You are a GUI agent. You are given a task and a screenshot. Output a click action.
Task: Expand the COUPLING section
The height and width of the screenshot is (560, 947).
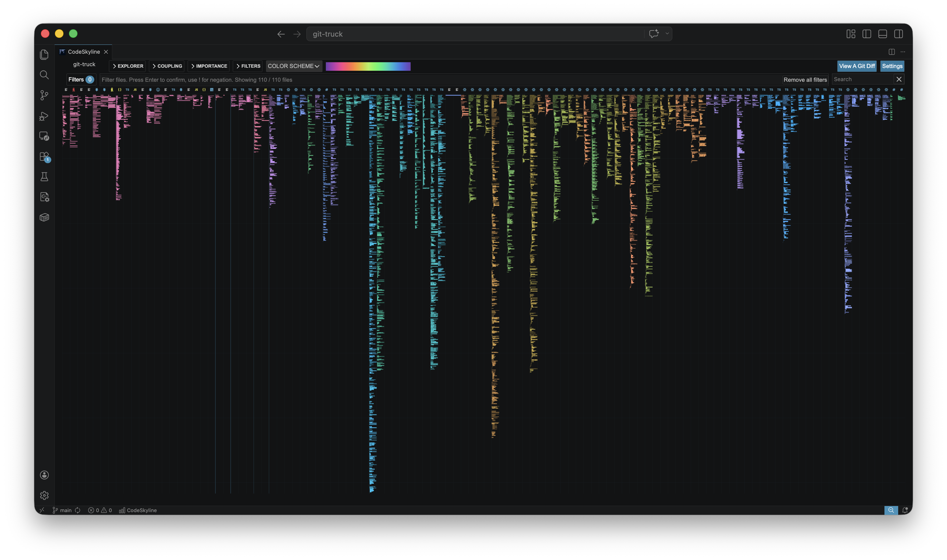(167, 66)
